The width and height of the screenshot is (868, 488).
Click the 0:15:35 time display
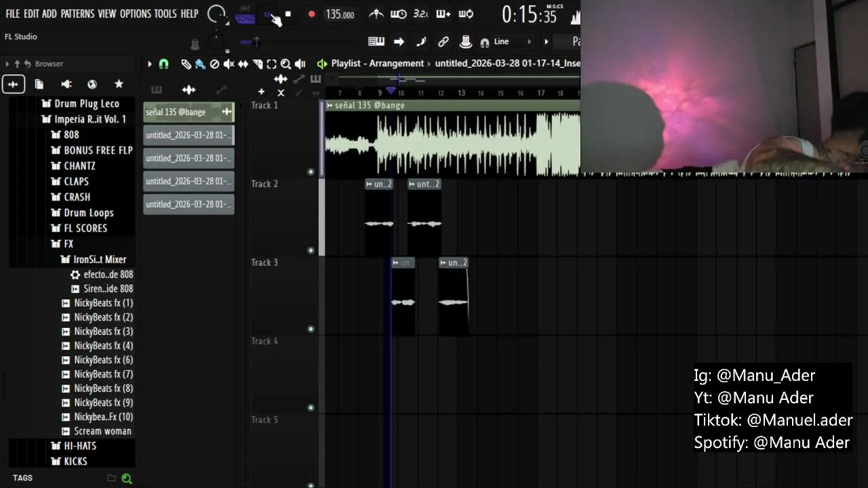[530, 14]
